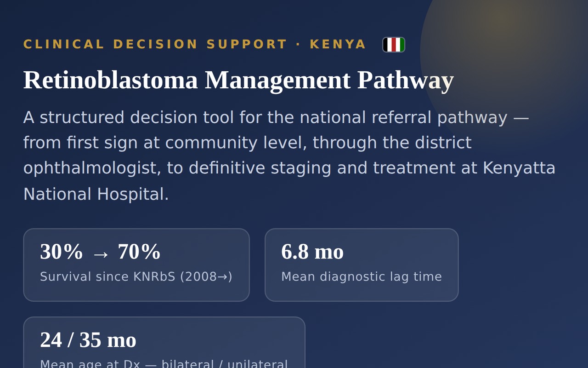
Task: Select the Retinoblastoma Management Pathway heading
Action: 238,80
